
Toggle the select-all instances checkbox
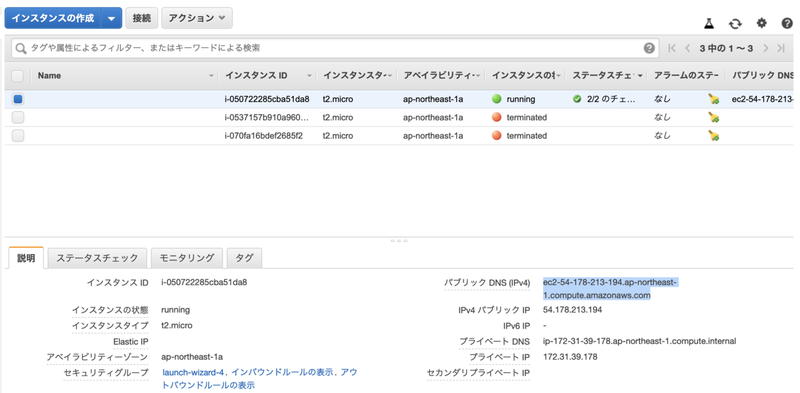pyautogui.click(x=17, y=76)
